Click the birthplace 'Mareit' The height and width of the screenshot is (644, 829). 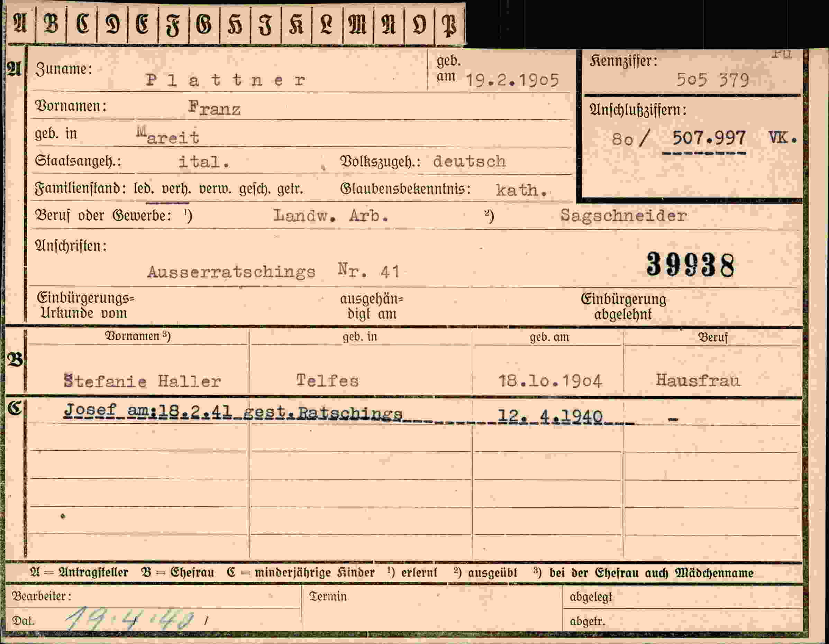click(x=168, y=136)
